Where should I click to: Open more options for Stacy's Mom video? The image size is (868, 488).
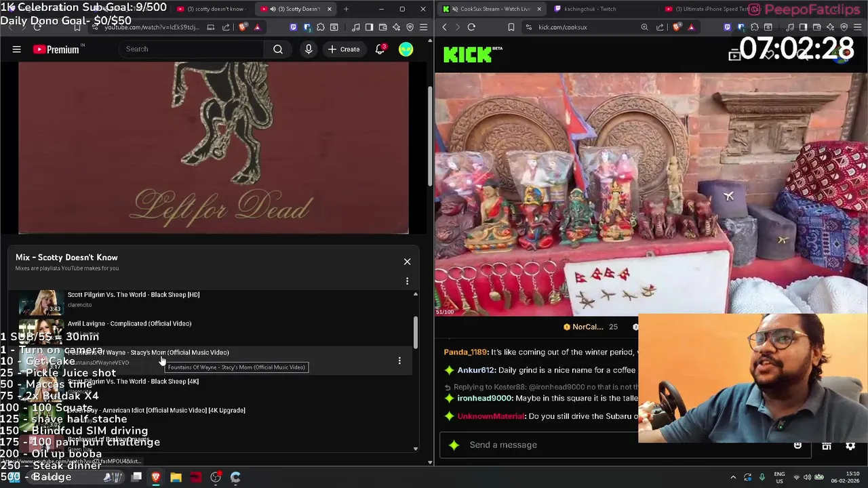399,361
